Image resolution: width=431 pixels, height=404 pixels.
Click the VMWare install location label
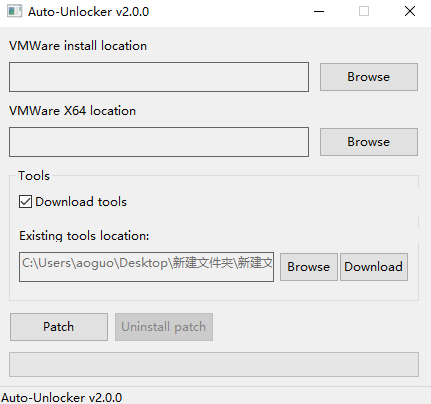[x=78, y=46]
